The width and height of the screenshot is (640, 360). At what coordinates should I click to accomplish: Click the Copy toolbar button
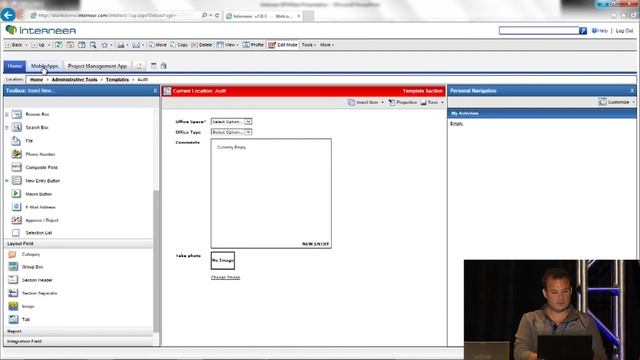coord(179,45)
